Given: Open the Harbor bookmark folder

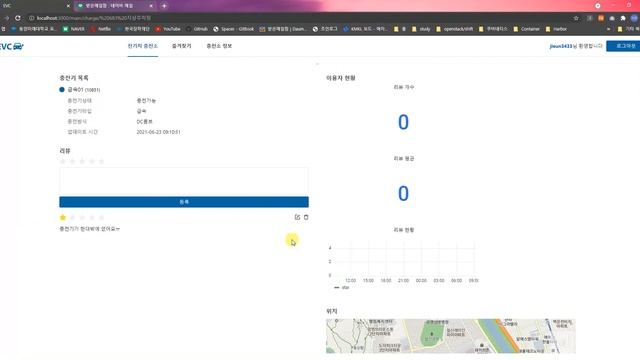Looking at the screenshot, I should coord(556,29).
